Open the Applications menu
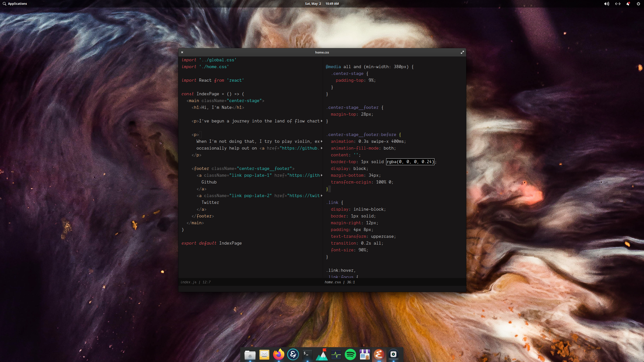 coord(15,4)
